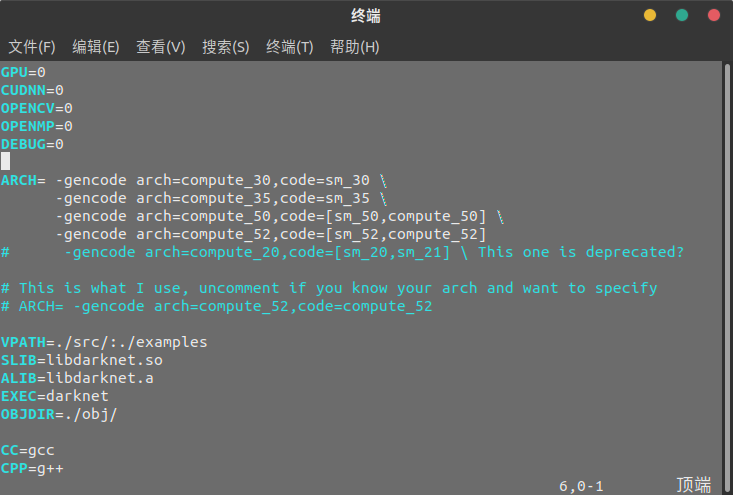
Task: Open the 查看(V) menu
Action: pos(160,47)
